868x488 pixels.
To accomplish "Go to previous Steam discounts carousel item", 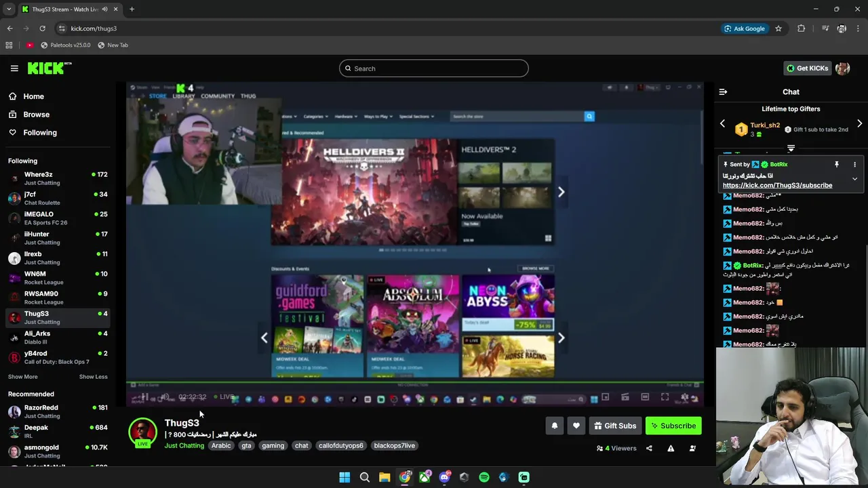I will pyautogui.click(x=264, y=338).
